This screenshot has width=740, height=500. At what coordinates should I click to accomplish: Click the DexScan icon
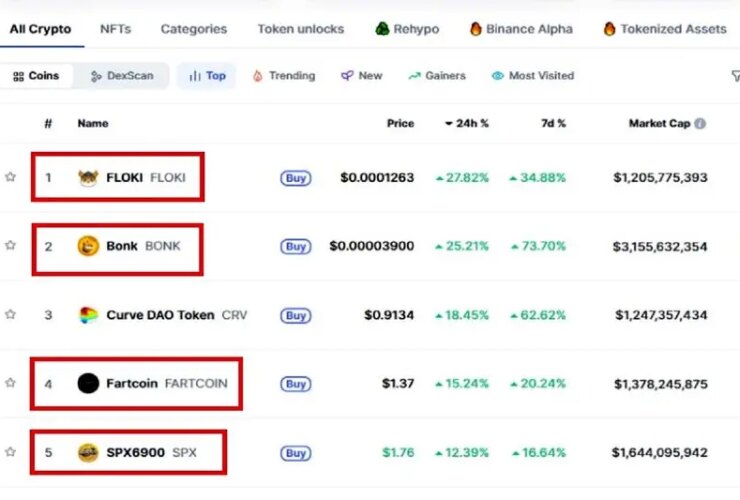tap(96, 76)
